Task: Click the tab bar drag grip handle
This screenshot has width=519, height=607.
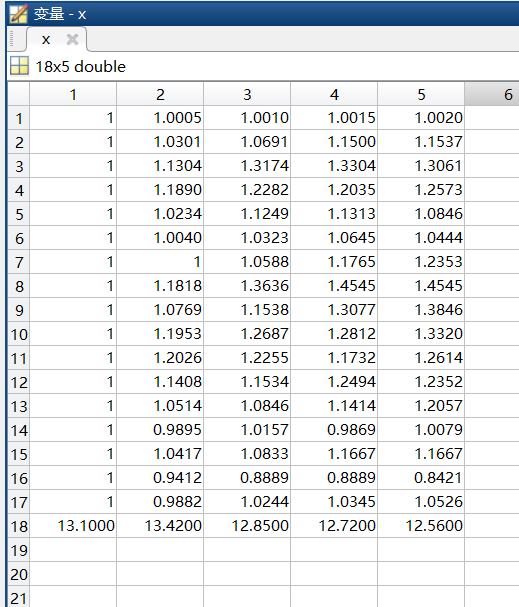Action: pos(12,39)
